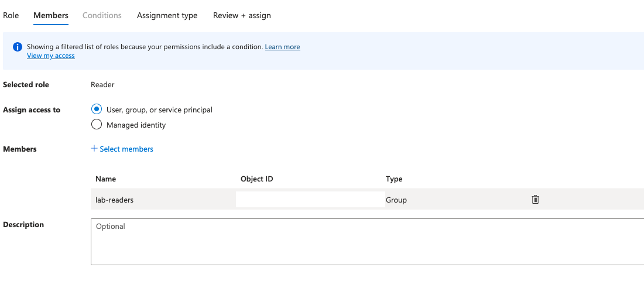
Task: Click the plus icon beside Select members
Action: [94, 149]
